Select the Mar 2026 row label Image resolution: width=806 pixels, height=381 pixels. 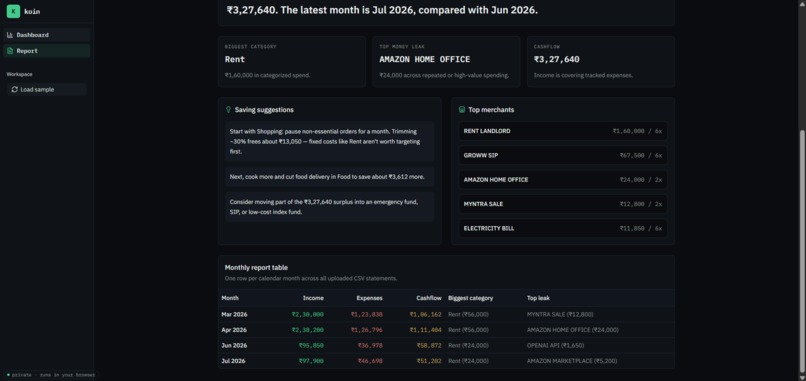(234, 314)
